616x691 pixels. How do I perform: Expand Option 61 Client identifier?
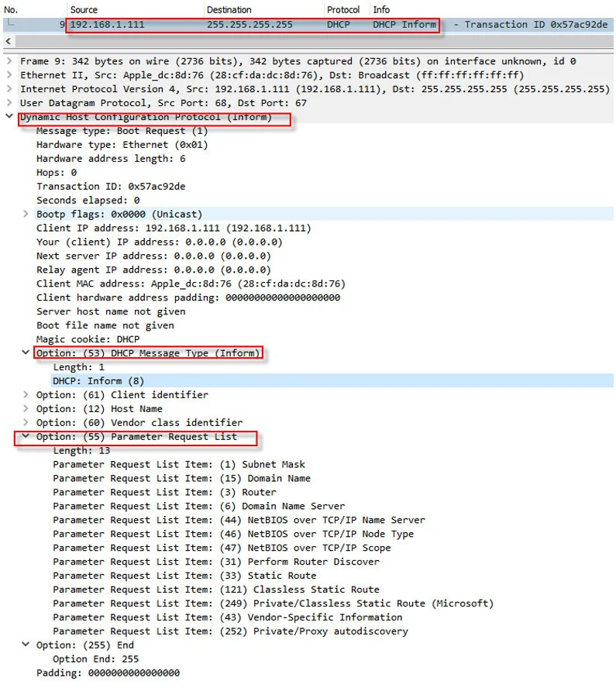(27, 395)
